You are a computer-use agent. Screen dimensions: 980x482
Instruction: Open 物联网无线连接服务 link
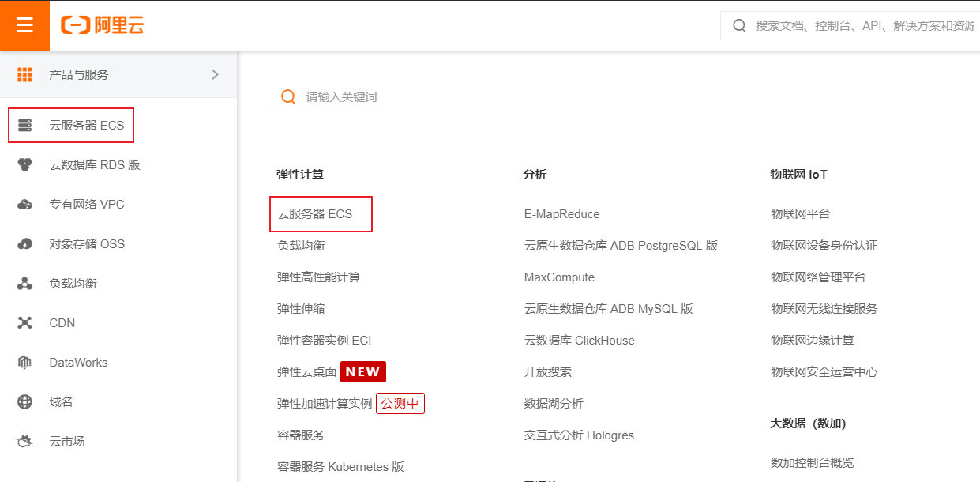click(x=824, y=308)
